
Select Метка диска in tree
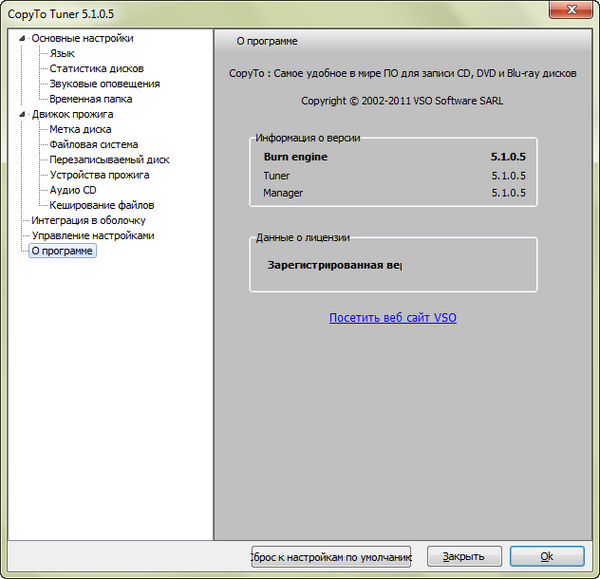[x=80, y=129]
